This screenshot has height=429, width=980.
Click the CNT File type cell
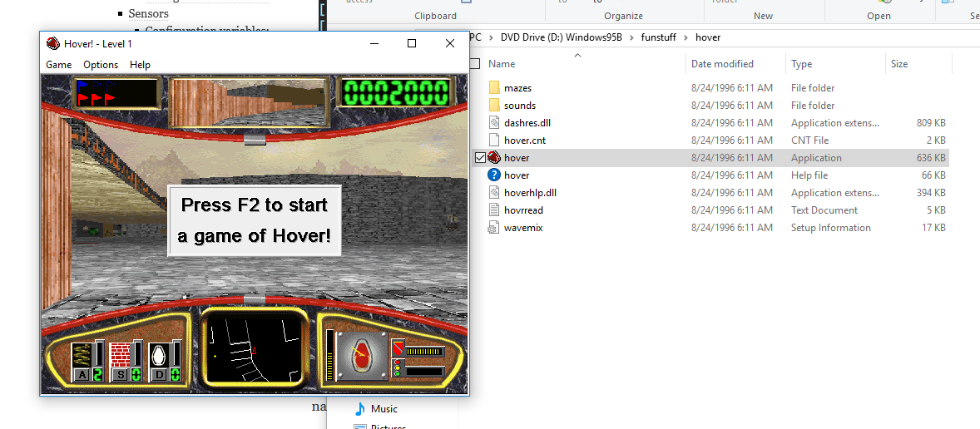pos(810,141)
